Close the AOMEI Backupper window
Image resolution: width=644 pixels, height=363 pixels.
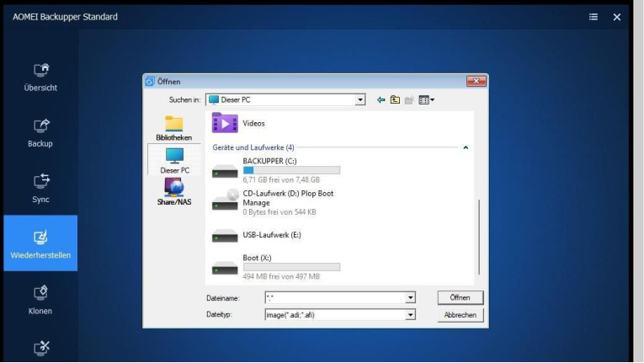click(617, 17)
